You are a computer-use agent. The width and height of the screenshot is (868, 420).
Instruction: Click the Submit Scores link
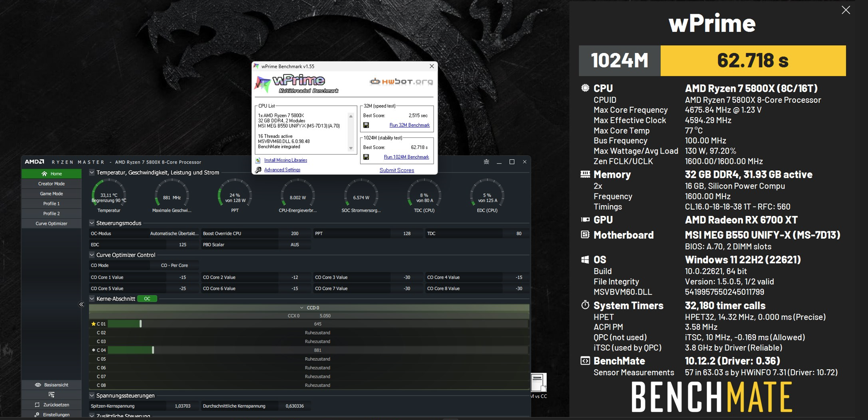[397, 170]
